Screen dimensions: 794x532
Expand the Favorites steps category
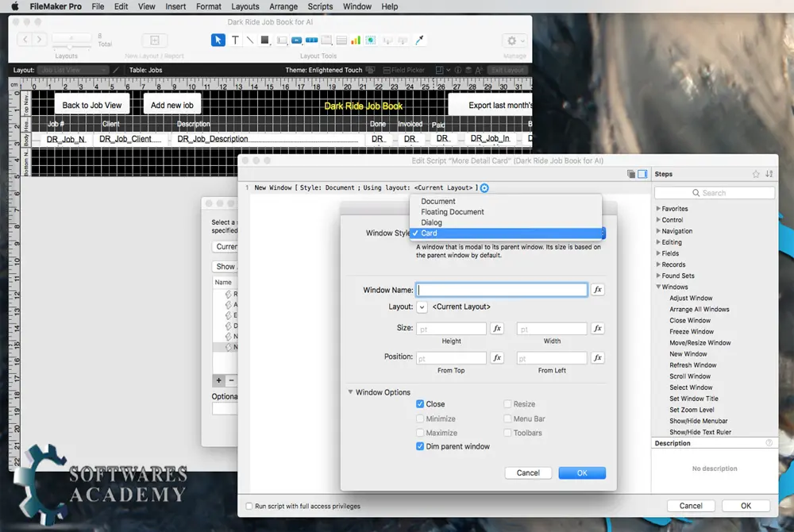click(658, 209)
